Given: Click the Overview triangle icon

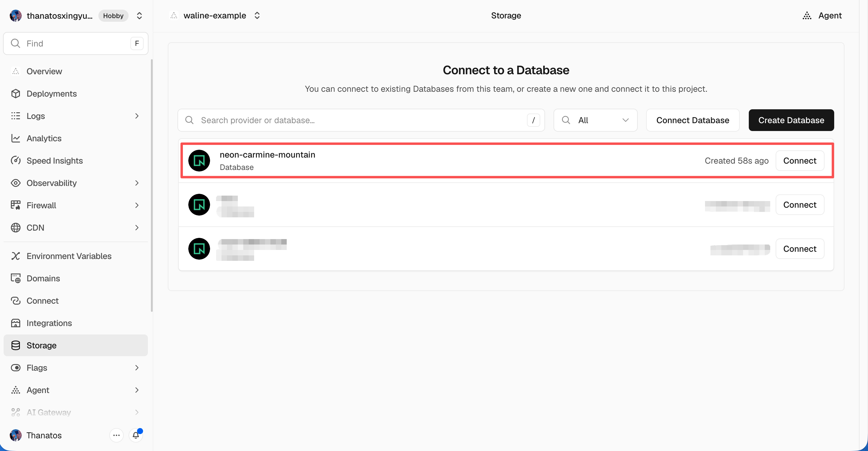Looking at the screenshot, I should click(15, 72).
